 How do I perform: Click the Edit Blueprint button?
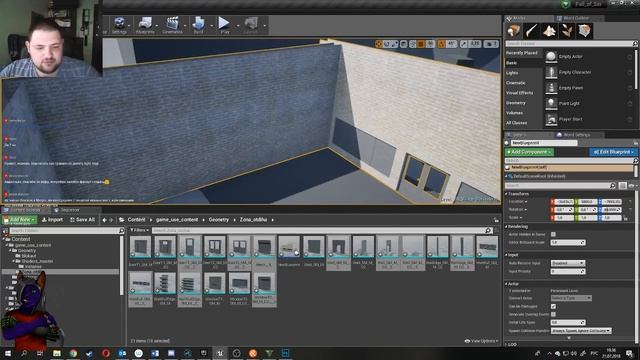(613, 152)
